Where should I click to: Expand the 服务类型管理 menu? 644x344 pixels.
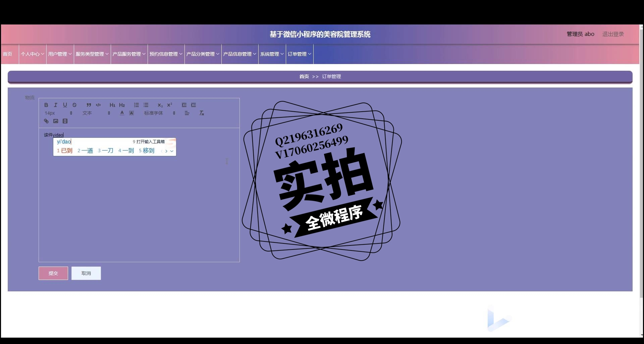click(x=92, y=54)
